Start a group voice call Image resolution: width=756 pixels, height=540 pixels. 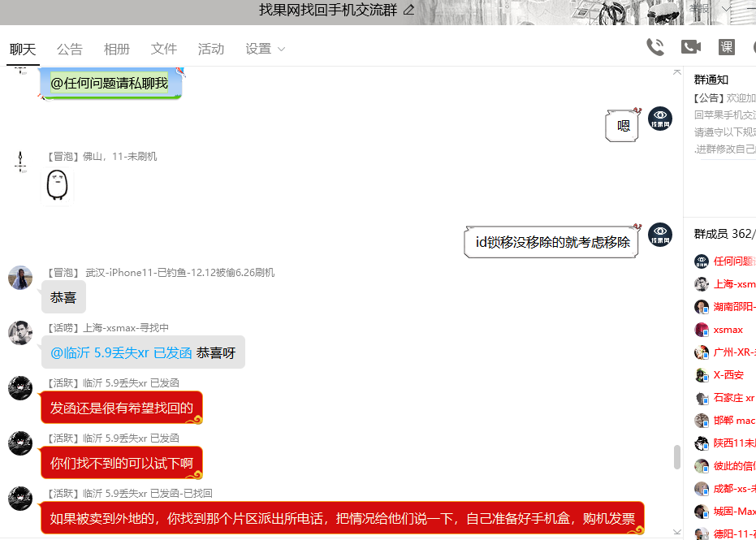coord(655,47)
